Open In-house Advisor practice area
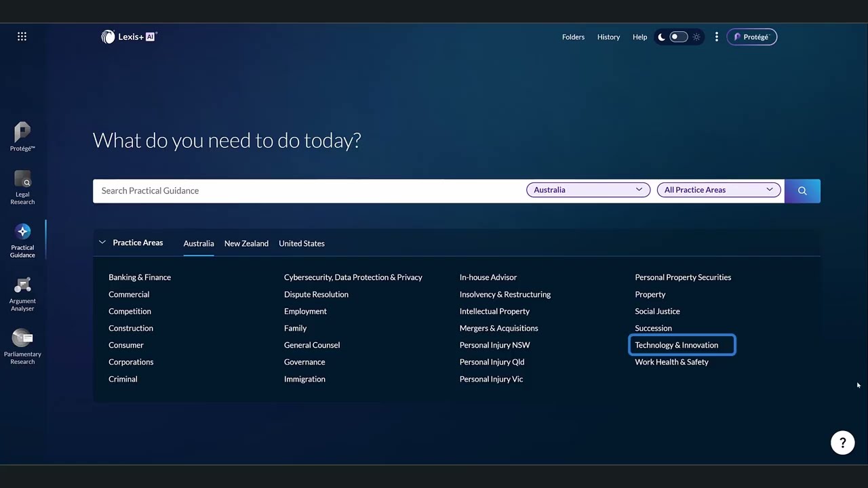 click(x=488, y=277)
